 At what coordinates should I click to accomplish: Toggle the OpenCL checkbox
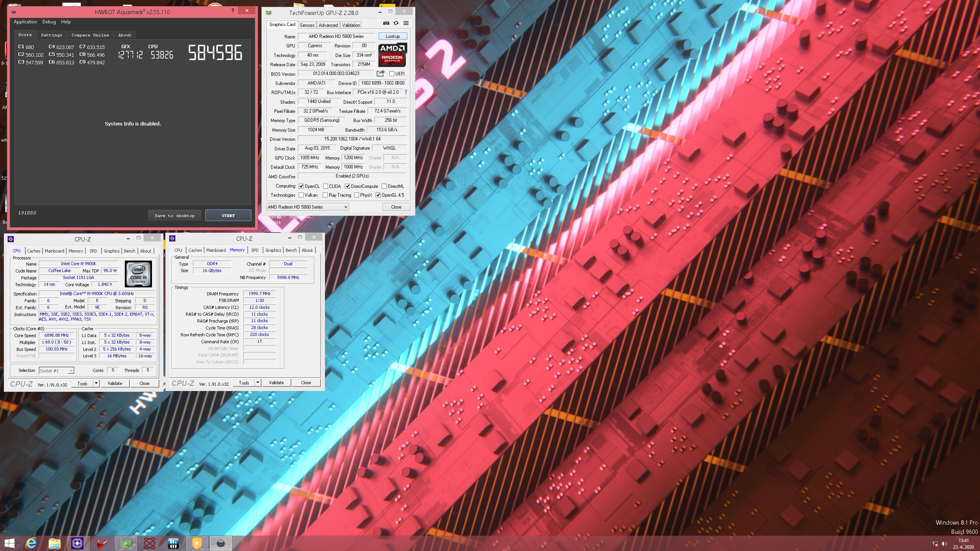pos(301,186)
